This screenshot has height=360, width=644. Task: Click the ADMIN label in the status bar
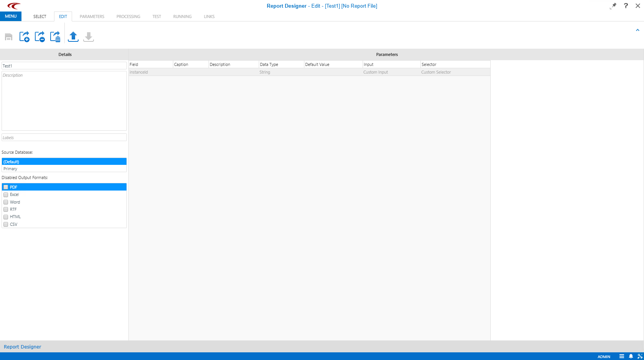pyautogui.click(x=604, y=356)
